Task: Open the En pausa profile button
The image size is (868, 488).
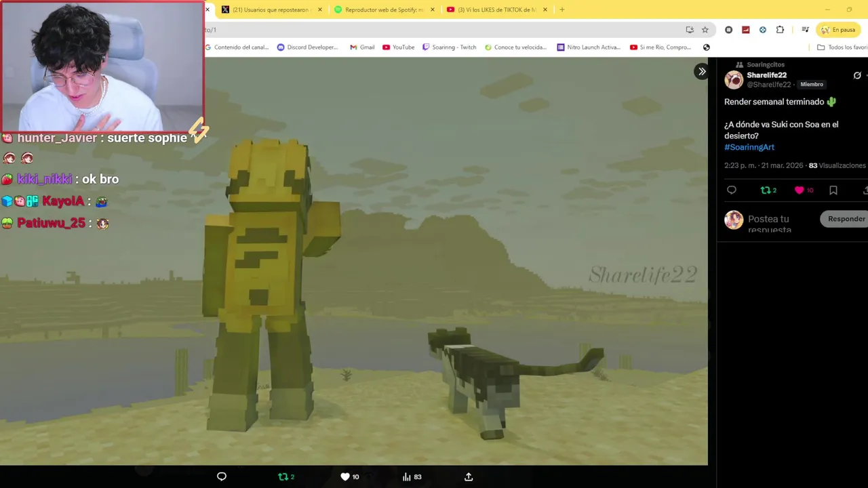Action: pyautogui.click(x=838, y=30)
